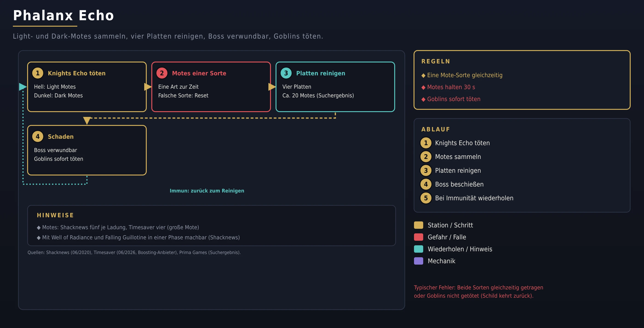644x328 pixels.
Task: Click the Bei Immunität wiederholen step text
Action: 474,198
